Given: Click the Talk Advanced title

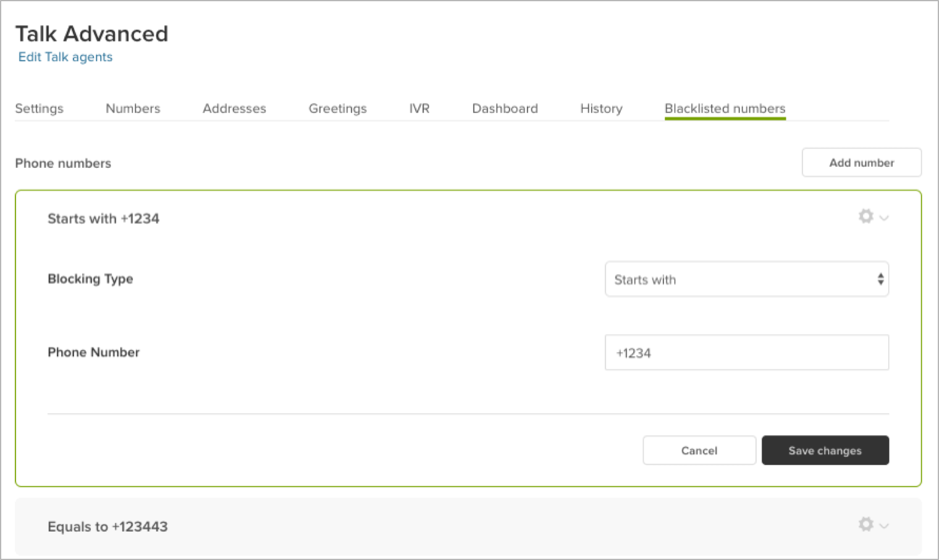Looking at the screenshot, I should (x=91, y=33).
